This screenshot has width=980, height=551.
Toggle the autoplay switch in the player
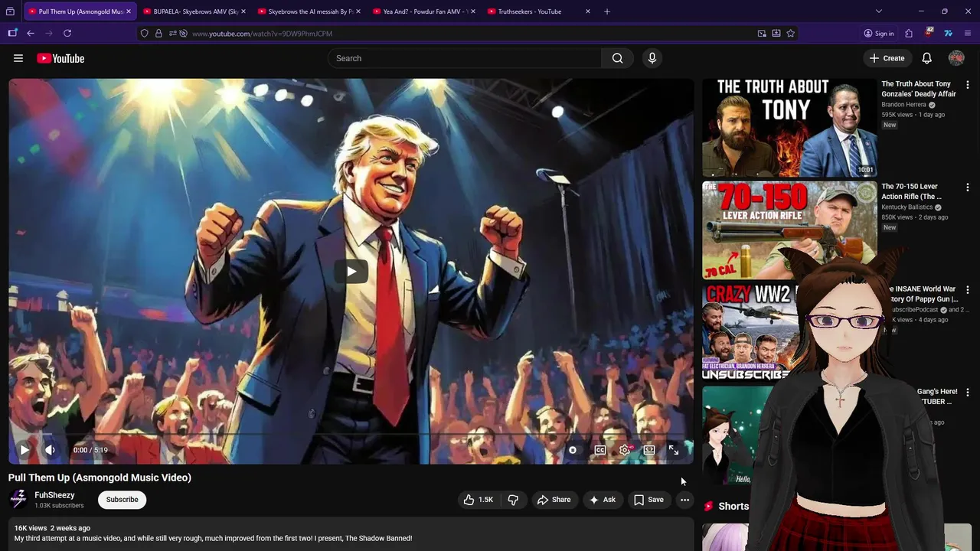pyautogui.click(x=573, y=450)
